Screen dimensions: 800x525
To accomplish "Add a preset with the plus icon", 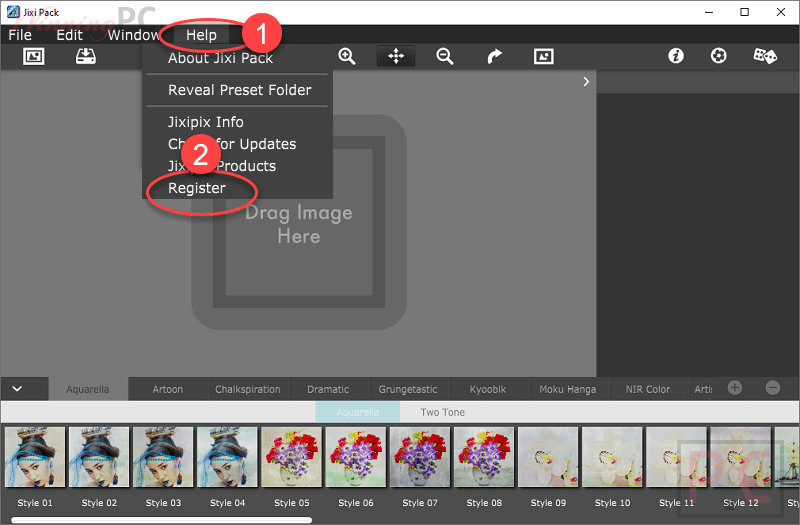I will click(x=735, y=388).
